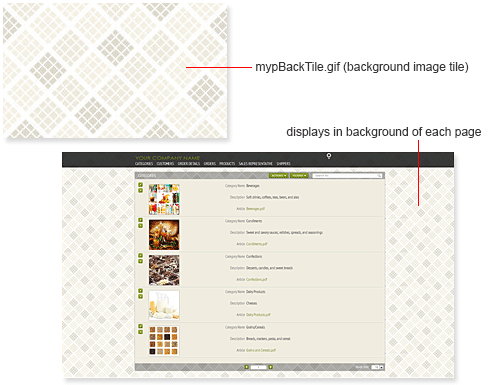489x385 pixels.
Task: Click the 'Confections' category name
Action: coord(254,257)
